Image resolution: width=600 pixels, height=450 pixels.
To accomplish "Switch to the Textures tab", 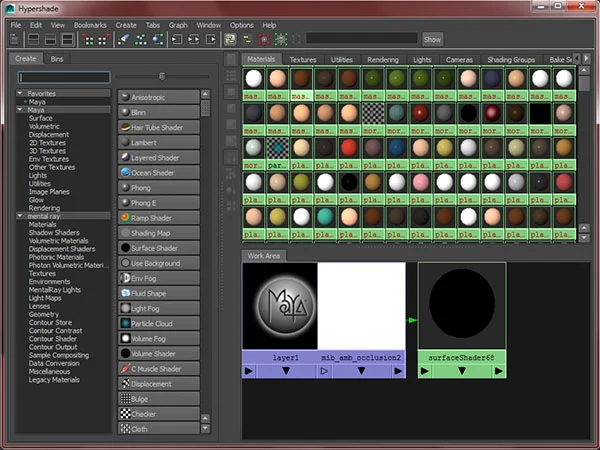I will tap(303, 59).
